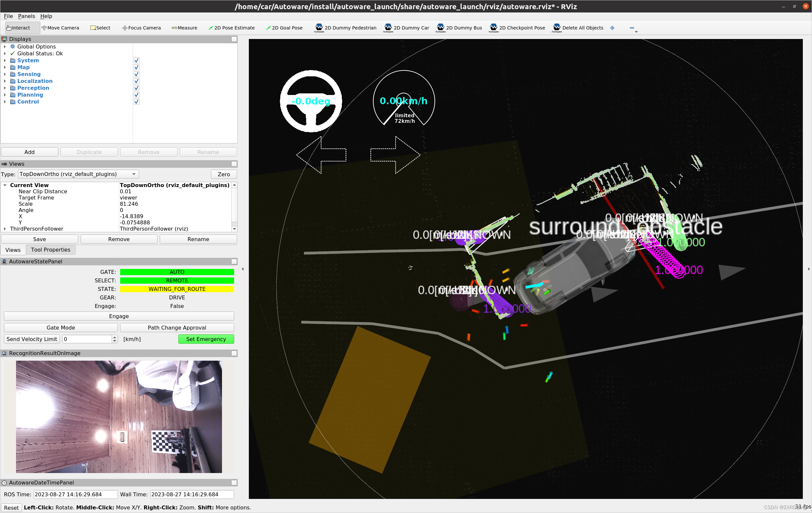Viewport: 812px width, 513px height.
Task: Open the File menu
Action: (8, 16)
